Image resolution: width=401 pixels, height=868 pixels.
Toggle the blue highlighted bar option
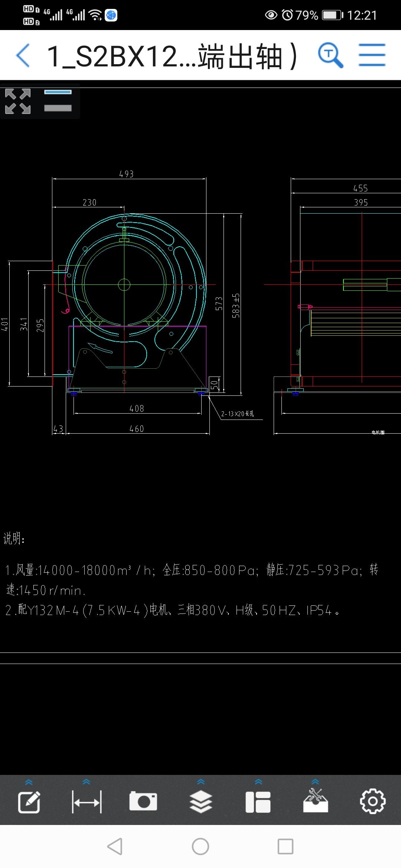point(58,92)
